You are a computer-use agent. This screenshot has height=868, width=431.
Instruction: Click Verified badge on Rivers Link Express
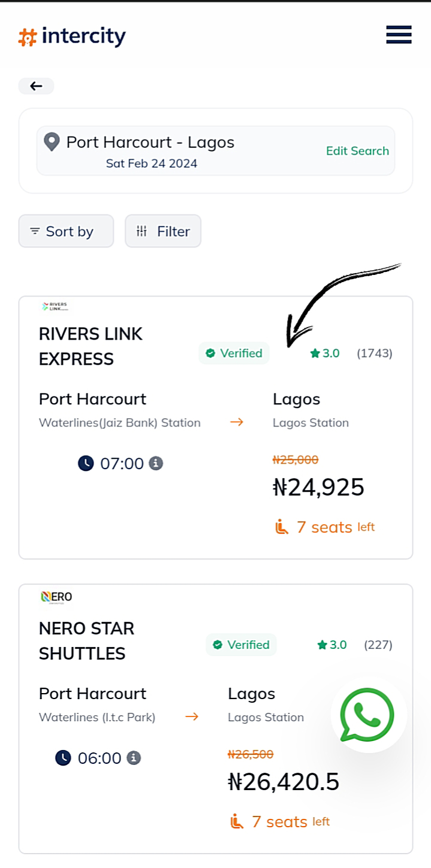coord(234,353)
